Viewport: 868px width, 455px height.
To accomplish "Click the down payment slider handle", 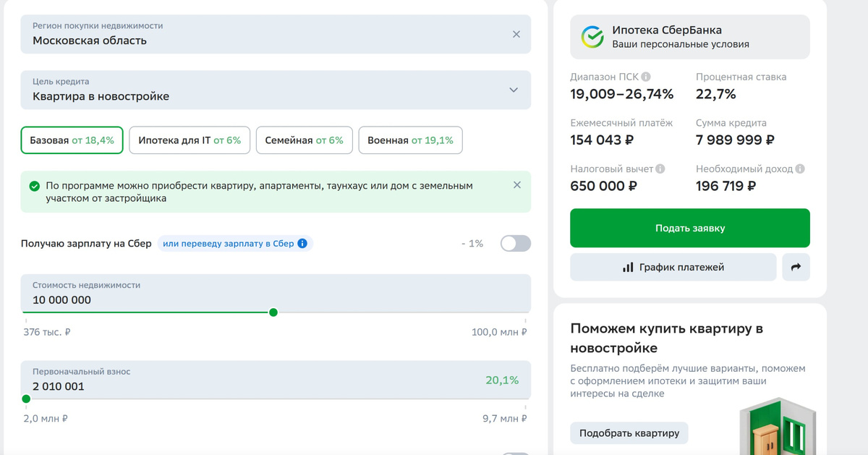I will (x=26, y=399).
